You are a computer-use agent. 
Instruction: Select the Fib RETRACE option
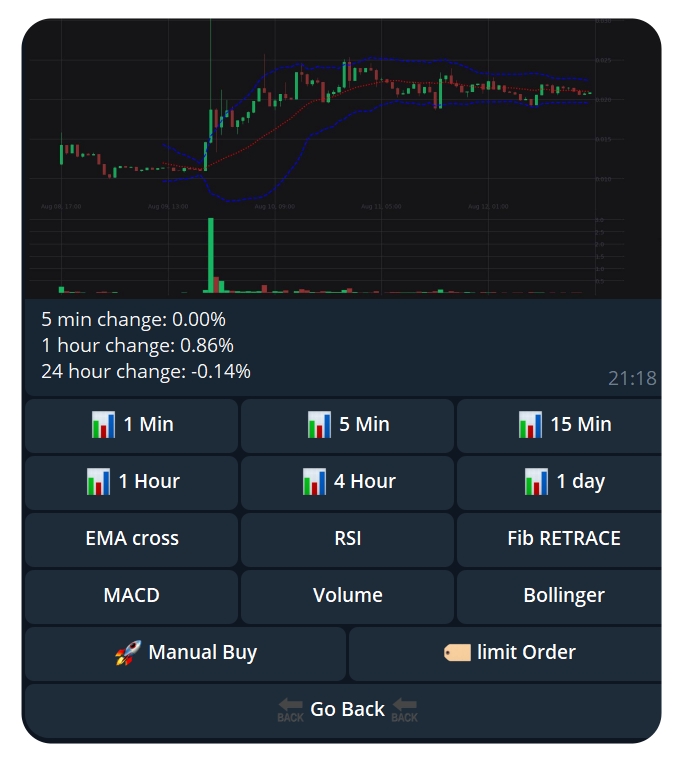[x=563, y=539]
